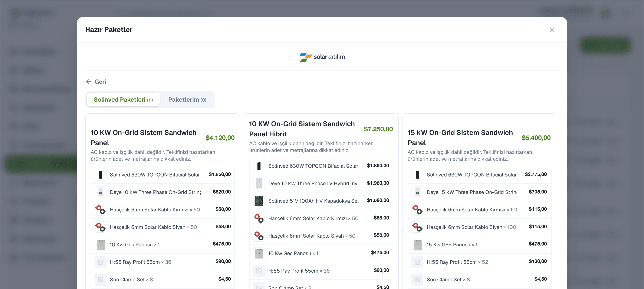This screenshot has height=289, width=644.
Task: Click the $7.250,00 package price
Action: (378, 129)
